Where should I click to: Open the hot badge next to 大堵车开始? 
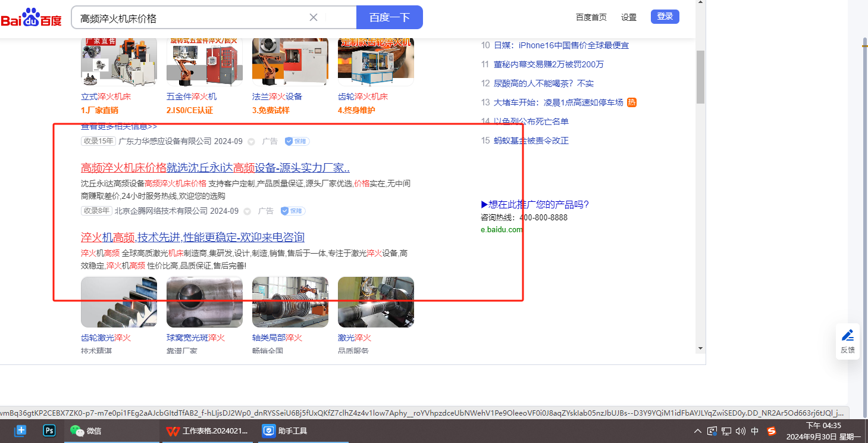tap(632, 102)
